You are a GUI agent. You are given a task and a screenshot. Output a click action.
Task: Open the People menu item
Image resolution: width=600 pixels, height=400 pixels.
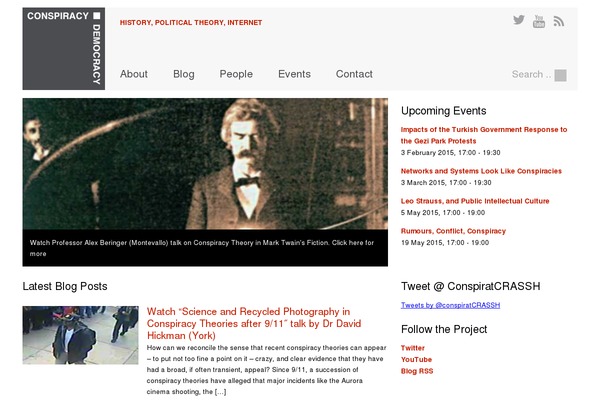pyautogui.click(x=236, y=74)
